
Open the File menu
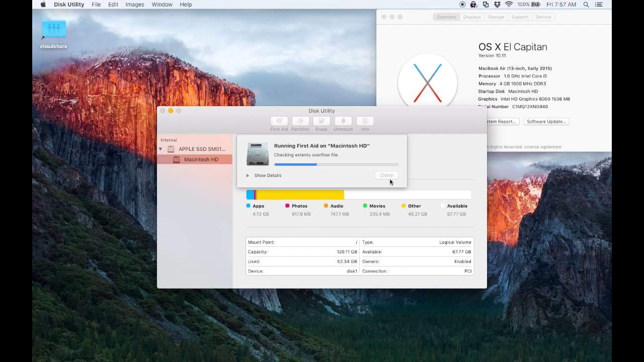tap(96, 5)
